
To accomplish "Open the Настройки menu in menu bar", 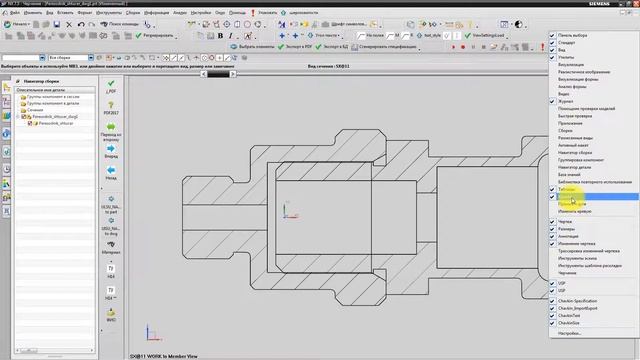I will click(x=201, y=13).
